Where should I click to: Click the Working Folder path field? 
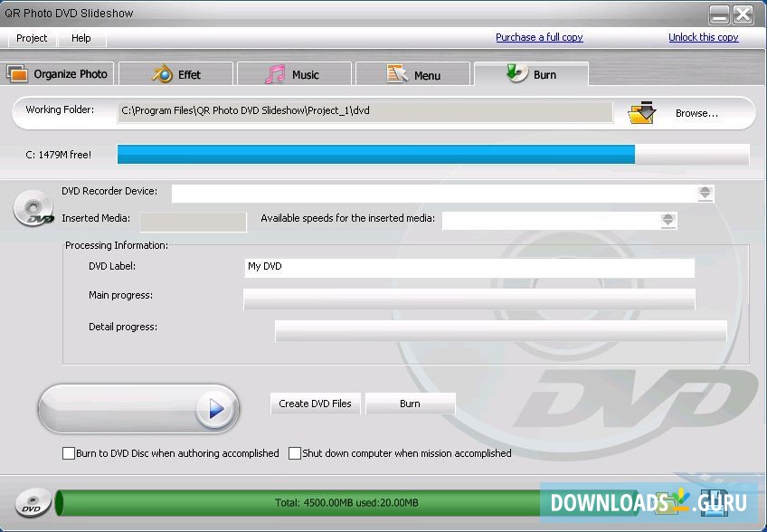click(365, 111)
